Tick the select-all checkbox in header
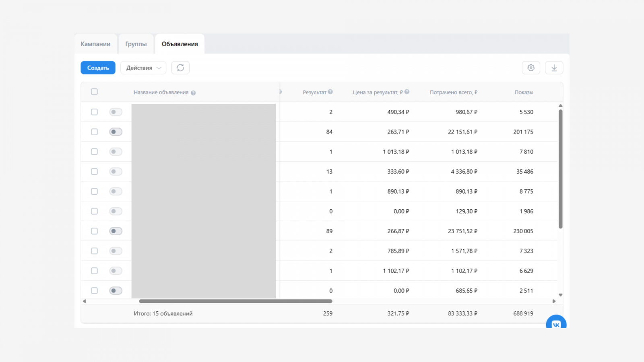 (x=94, y=92)
